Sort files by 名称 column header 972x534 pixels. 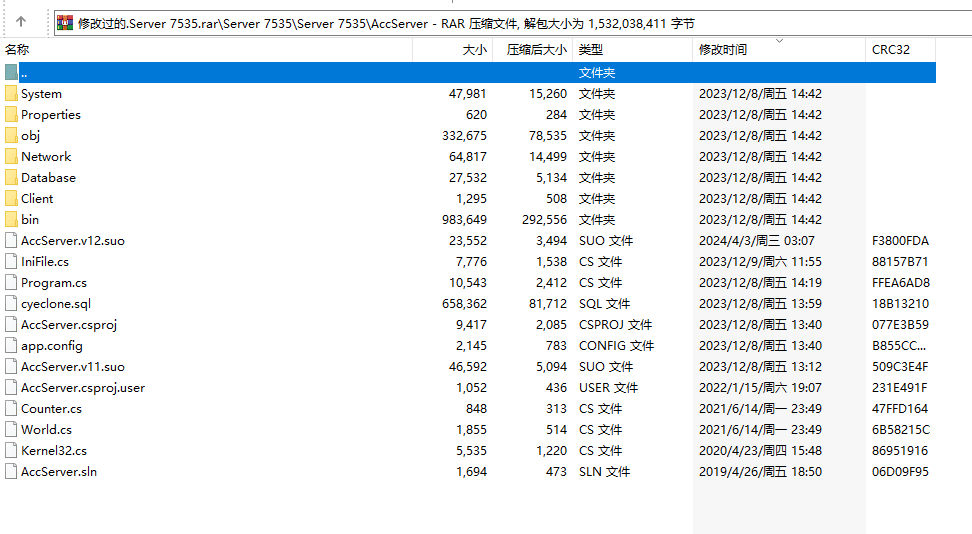click(18, 50)
